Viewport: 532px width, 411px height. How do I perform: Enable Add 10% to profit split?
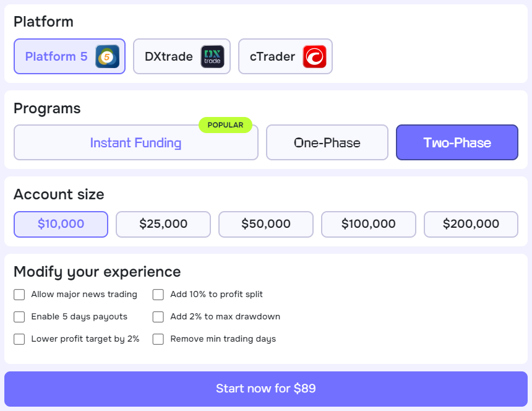pos(158,295)
